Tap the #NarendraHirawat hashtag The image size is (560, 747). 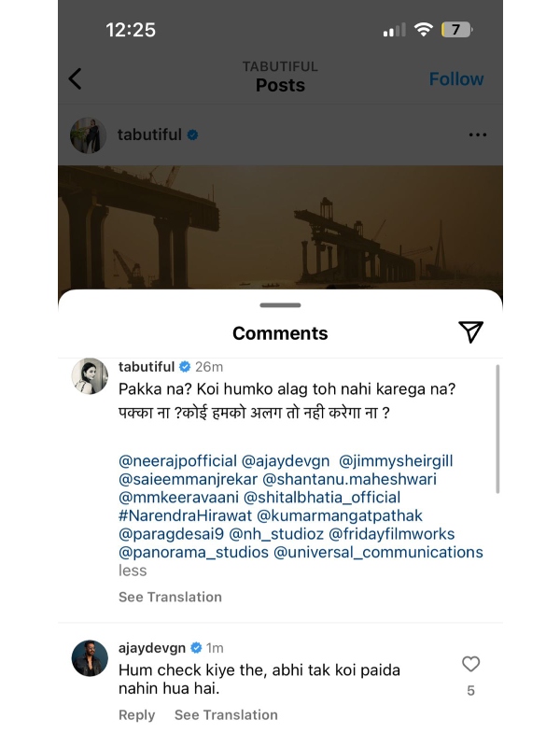184,515
